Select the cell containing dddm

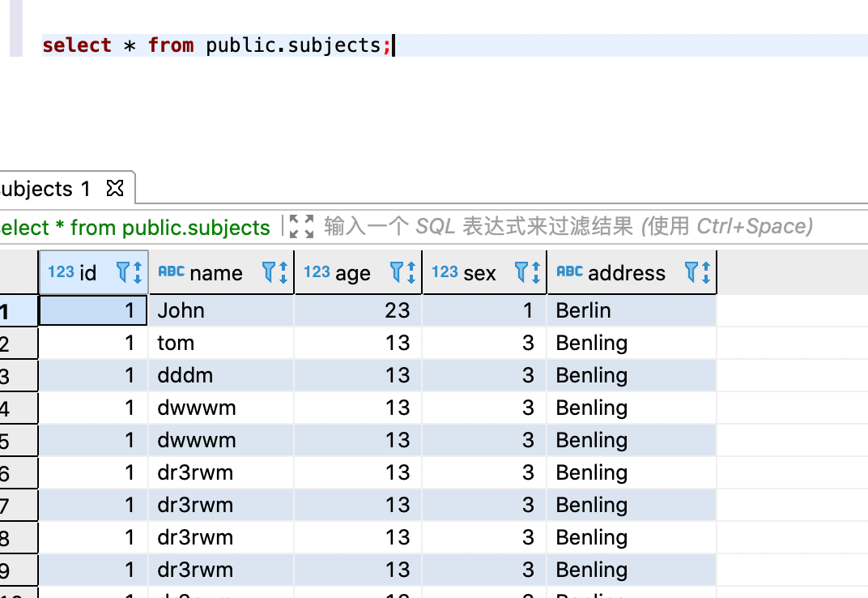221,375
